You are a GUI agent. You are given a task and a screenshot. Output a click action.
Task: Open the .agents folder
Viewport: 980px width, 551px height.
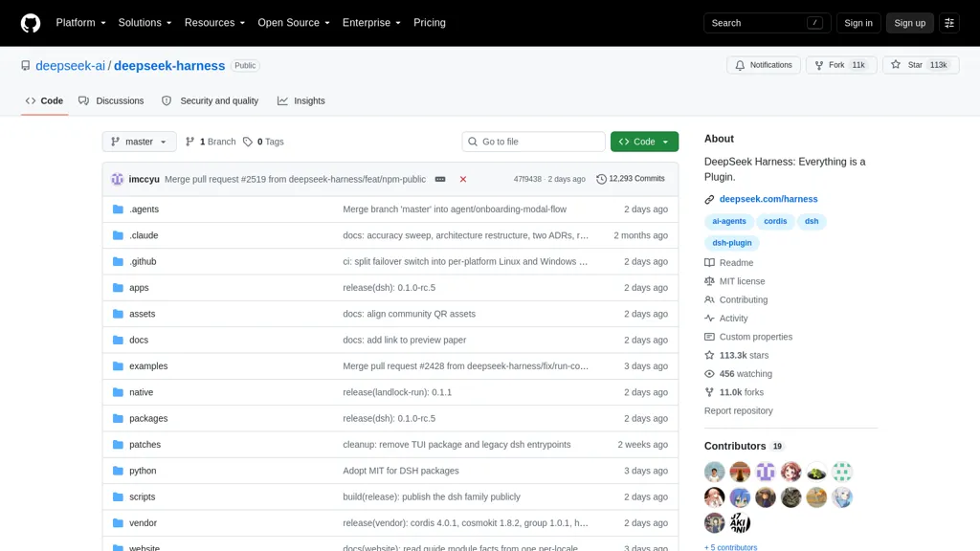144,209
